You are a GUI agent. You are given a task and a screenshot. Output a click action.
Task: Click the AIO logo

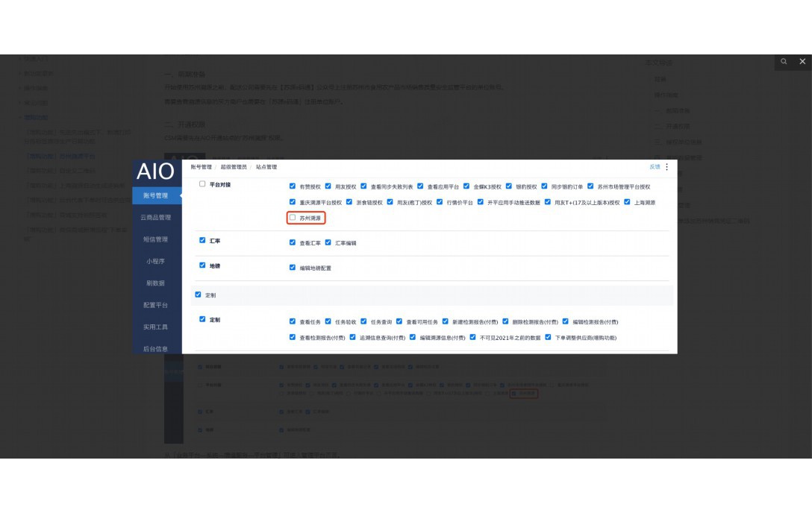[x=155, y=172]
